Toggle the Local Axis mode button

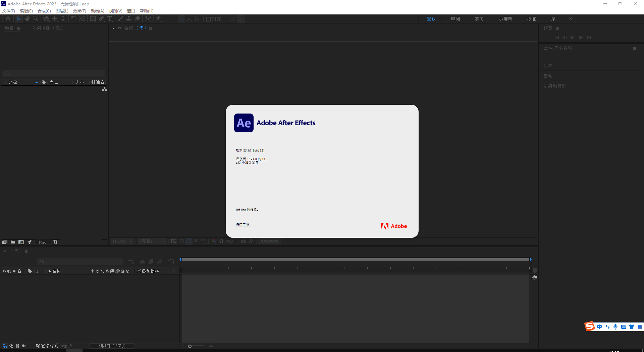[181, 19]
